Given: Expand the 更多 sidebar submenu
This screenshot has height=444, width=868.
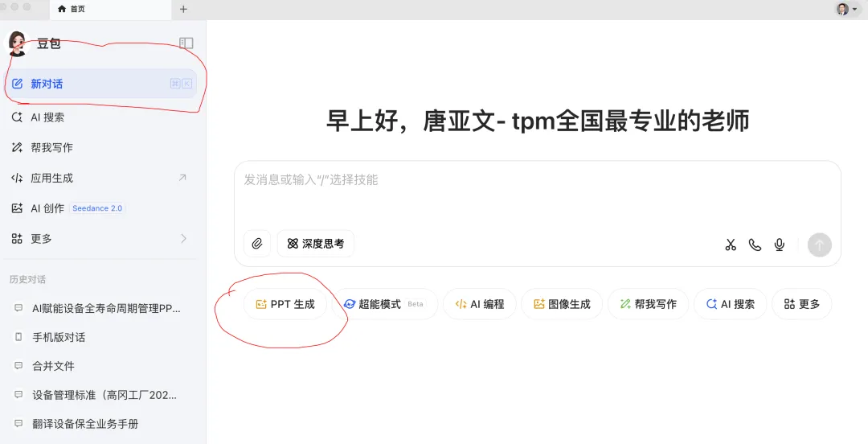Looking at the screenshot, I should [183, 239].
